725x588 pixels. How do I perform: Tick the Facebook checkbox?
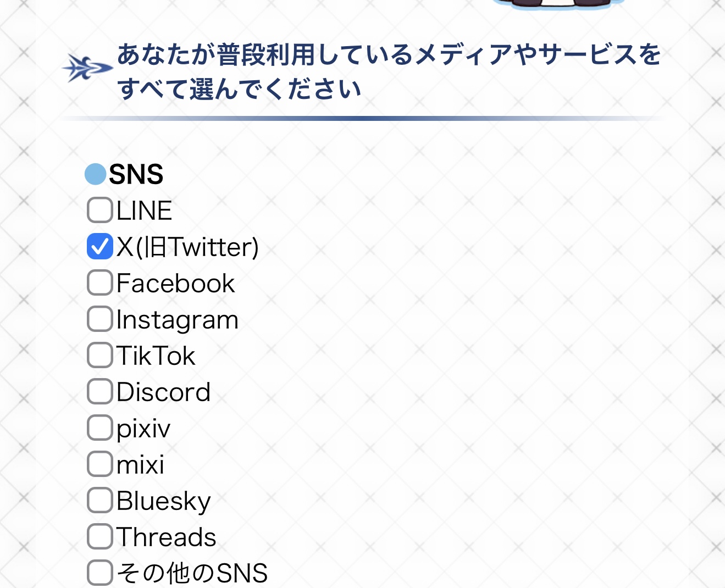[x=99, y=282]
